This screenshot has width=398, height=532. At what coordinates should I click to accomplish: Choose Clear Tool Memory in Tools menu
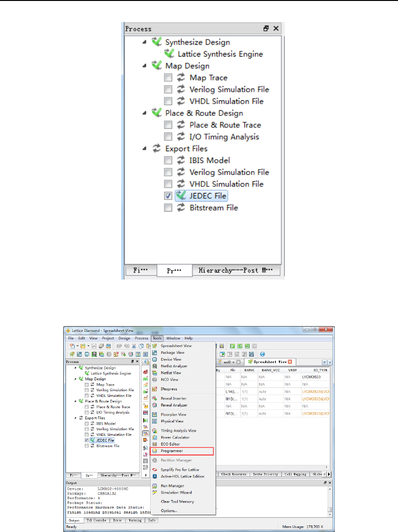177,502
